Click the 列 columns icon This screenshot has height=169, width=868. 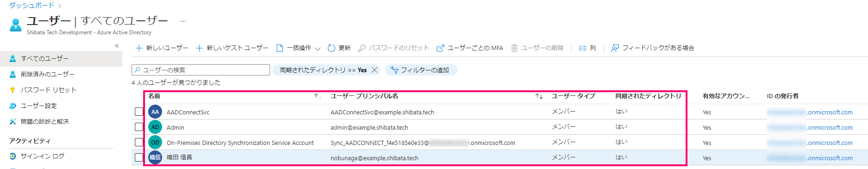(583, 48)
